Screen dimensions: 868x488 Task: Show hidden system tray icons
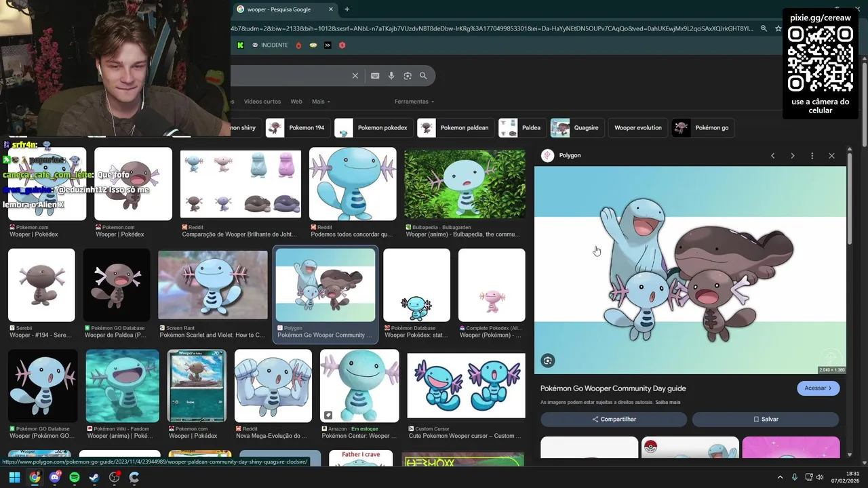coord(780,477)
